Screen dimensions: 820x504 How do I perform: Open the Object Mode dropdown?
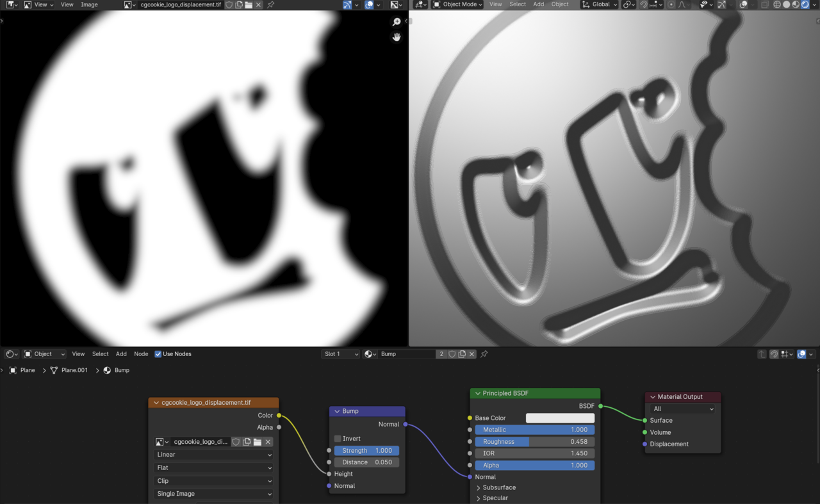[457, 4]
